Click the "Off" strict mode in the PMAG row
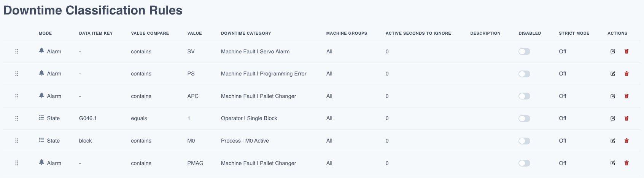Viewport: 644px width, 178px height. click(x=563, y=163)
